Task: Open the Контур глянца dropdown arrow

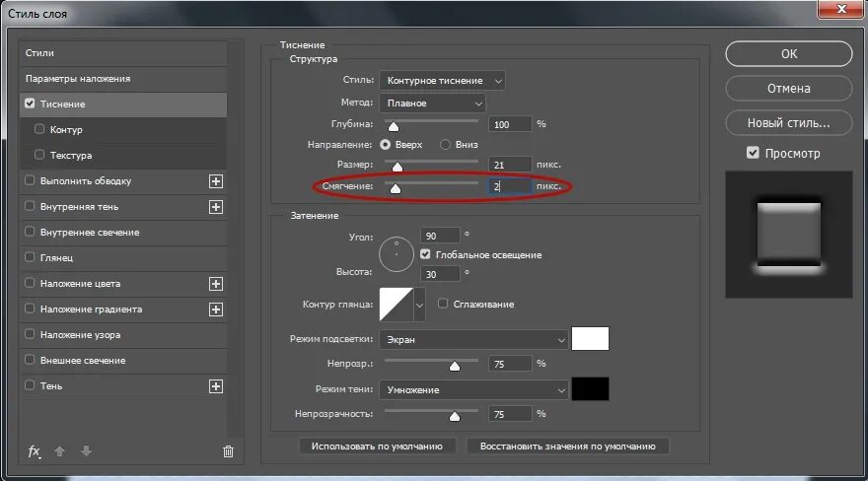Action: pos(419,305)
